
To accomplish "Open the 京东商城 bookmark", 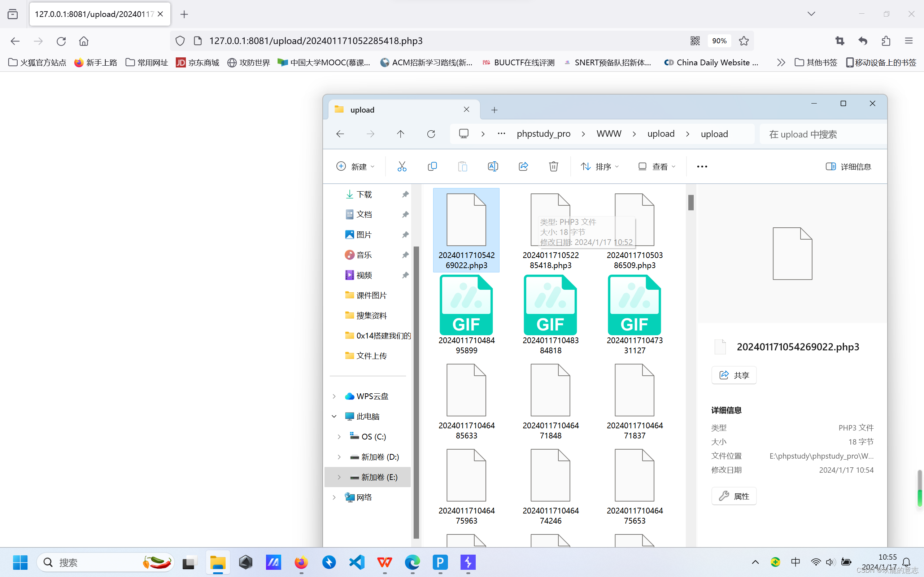I will (197, 62).
